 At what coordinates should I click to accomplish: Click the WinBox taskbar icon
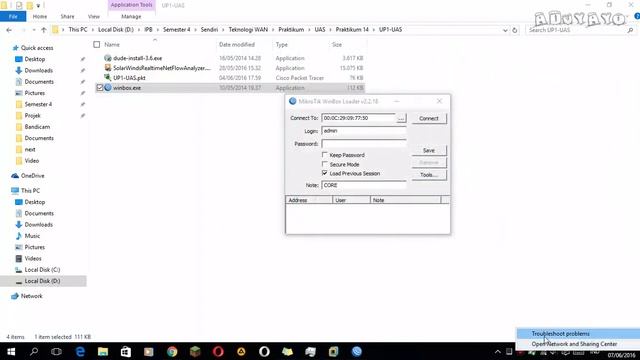click(357, 351)
